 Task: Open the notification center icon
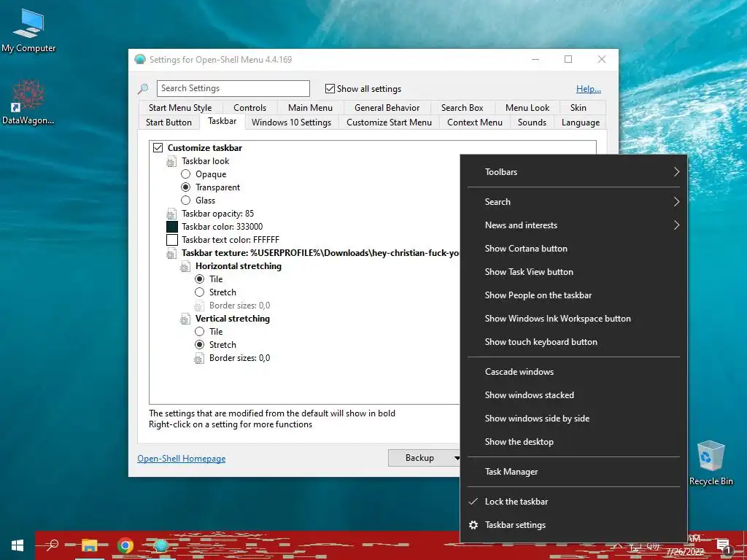coord(723,545)
